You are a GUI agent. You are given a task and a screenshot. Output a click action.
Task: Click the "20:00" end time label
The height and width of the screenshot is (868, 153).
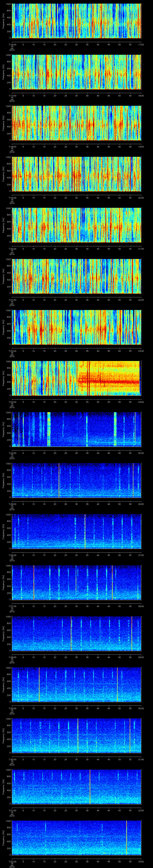(141, 197)
